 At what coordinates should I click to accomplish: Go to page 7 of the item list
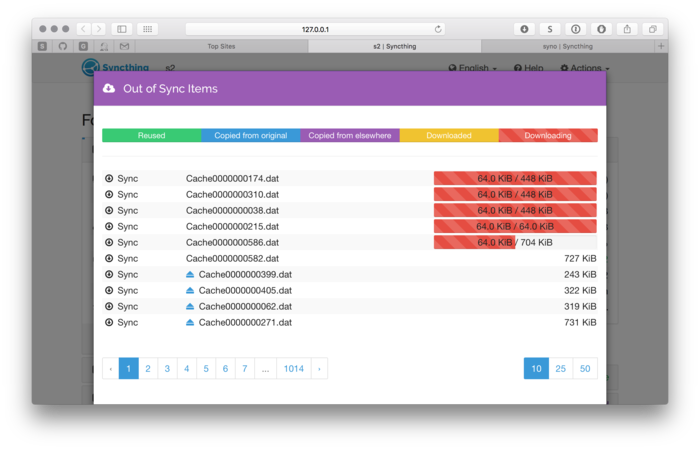tap(245, 368)
